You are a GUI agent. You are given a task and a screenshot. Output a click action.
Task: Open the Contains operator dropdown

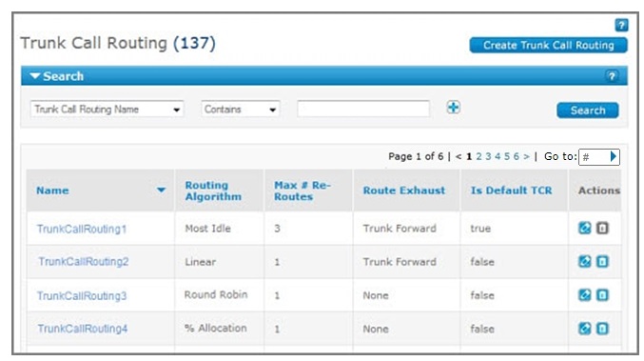coord(241,110)
